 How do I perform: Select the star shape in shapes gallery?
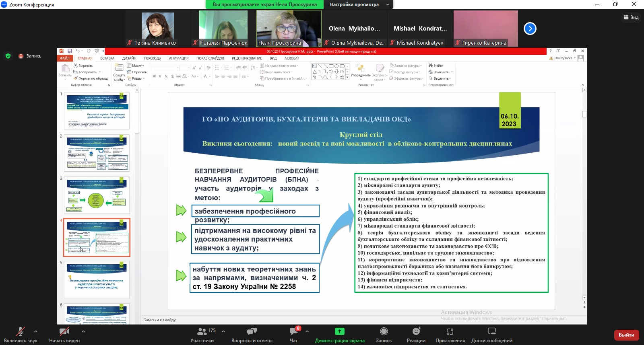coord(342,77)
